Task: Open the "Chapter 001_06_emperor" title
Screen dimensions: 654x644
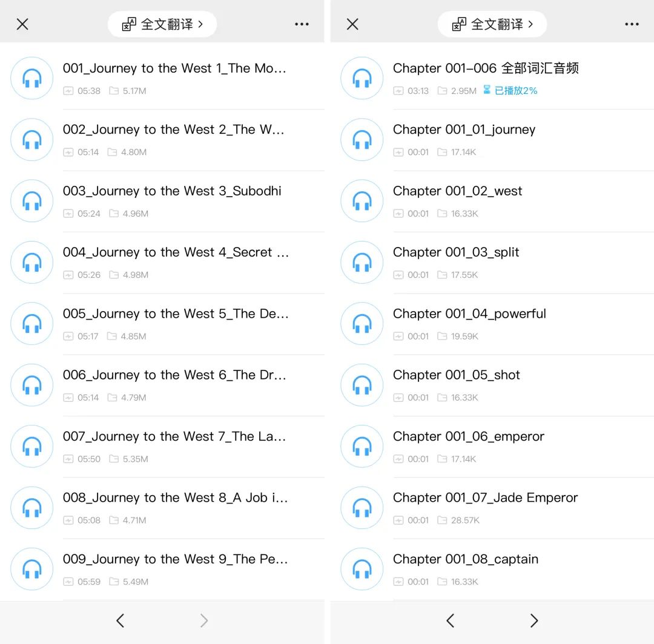Action: [468, 436]
